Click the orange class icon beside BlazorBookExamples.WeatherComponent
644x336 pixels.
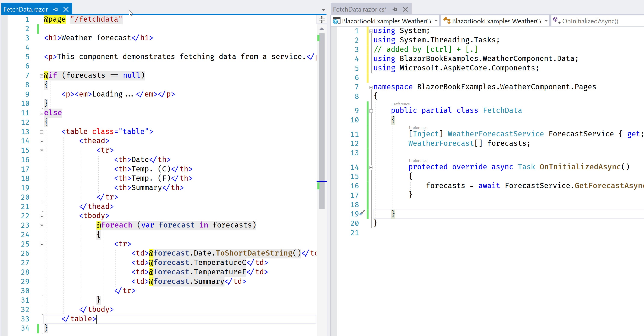(447, 21)
